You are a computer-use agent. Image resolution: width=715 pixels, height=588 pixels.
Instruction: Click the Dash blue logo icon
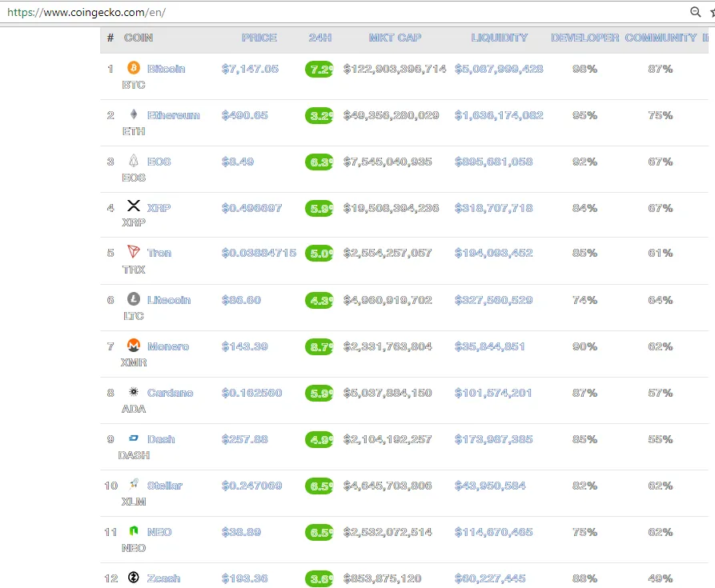134,438
